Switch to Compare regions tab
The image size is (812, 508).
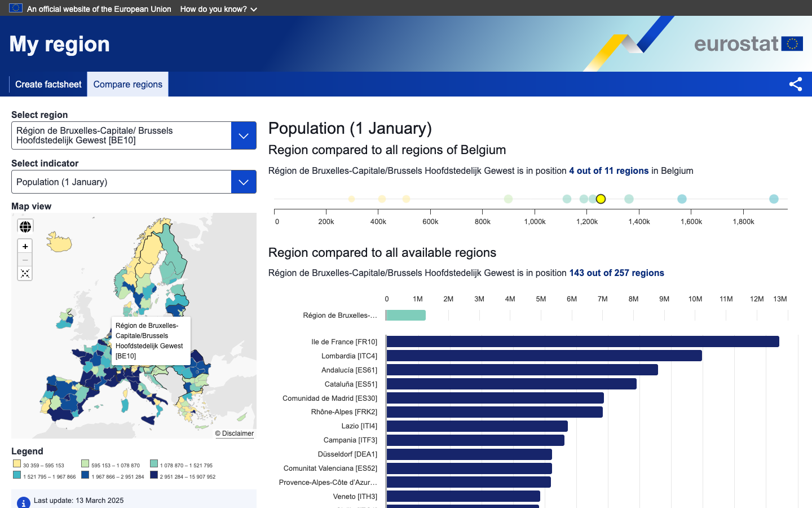[x=128, y=84]
